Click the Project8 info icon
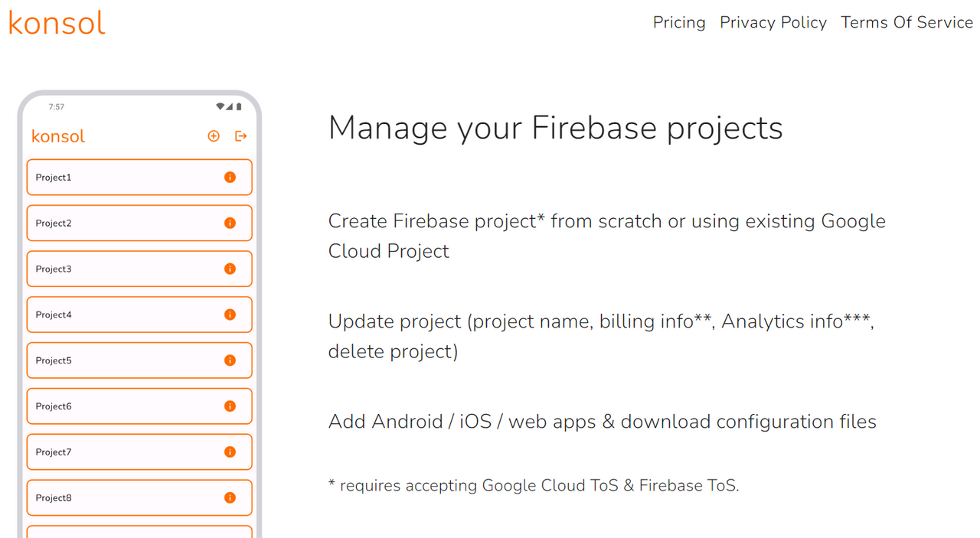 (230, 498)
